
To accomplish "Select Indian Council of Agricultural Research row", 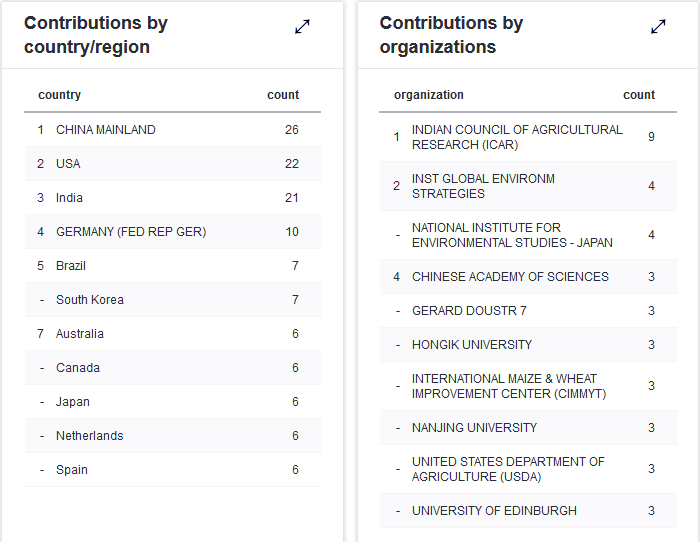I will coord(517,137).
